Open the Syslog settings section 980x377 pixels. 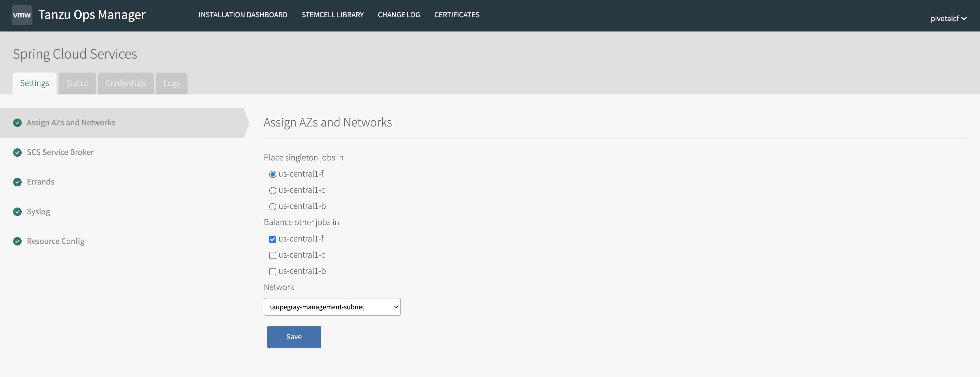[38, 212]
